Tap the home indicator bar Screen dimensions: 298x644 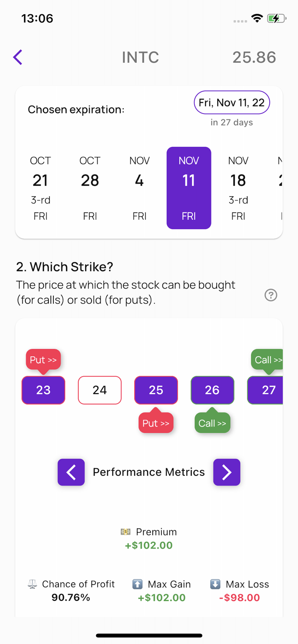pos(149,635)
